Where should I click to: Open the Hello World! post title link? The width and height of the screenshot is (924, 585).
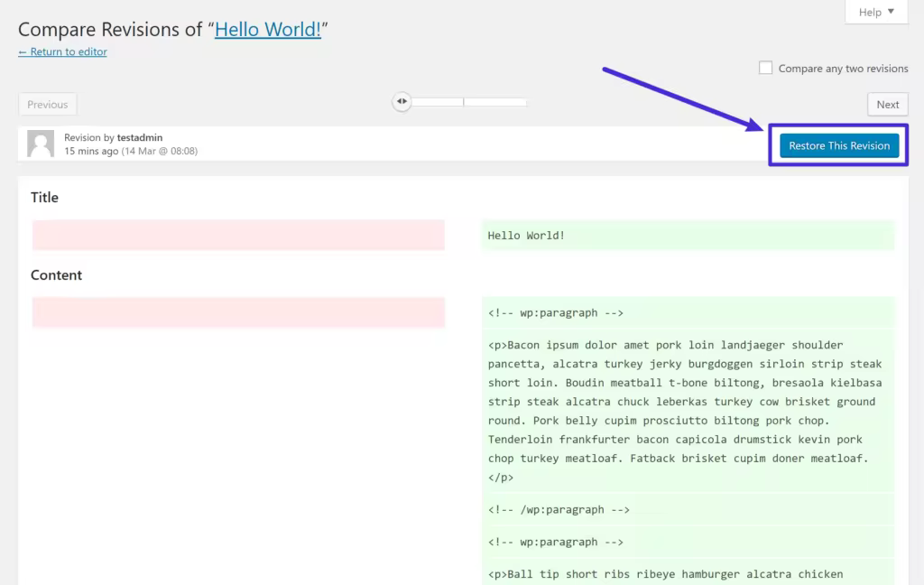pyautogui.click(x=267, y=29)
